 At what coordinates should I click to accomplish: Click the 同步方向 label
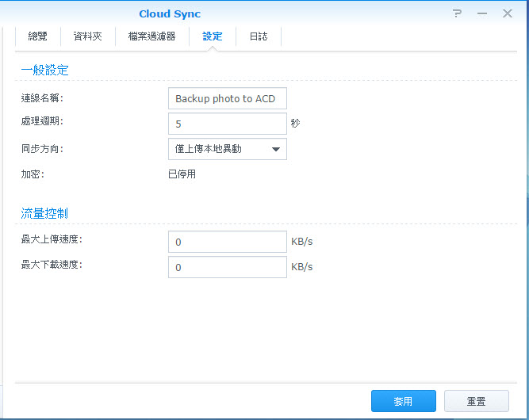(x=42, y=149)
